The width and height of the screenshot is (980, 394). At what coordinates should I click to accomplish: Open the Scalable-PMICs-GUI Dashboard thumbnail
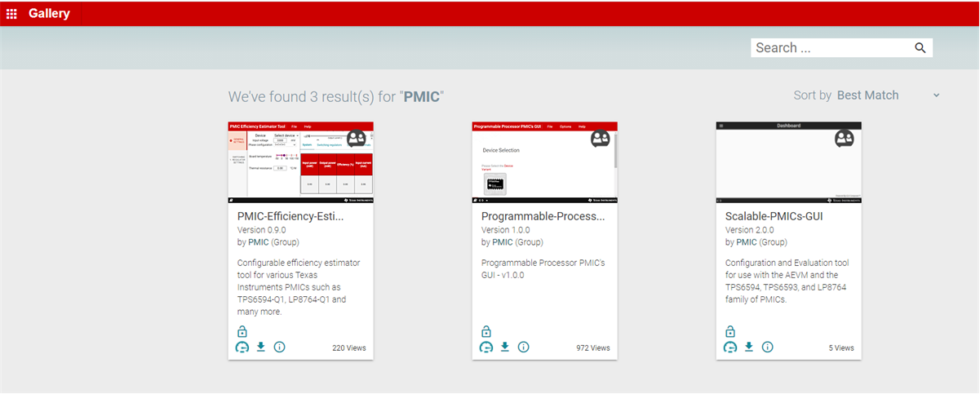(x=788, y=162)
